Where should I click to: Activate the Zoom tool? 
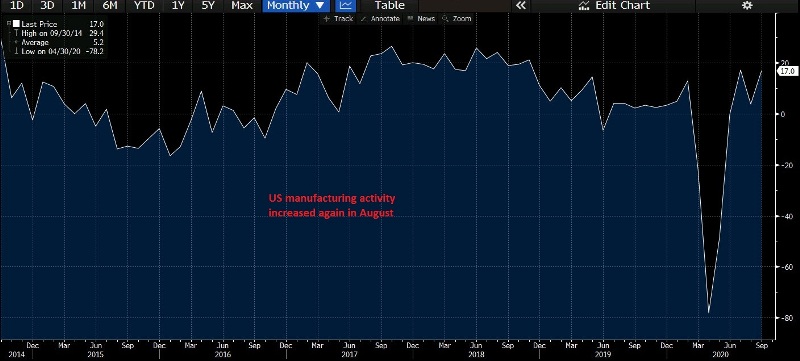point(457,19)
